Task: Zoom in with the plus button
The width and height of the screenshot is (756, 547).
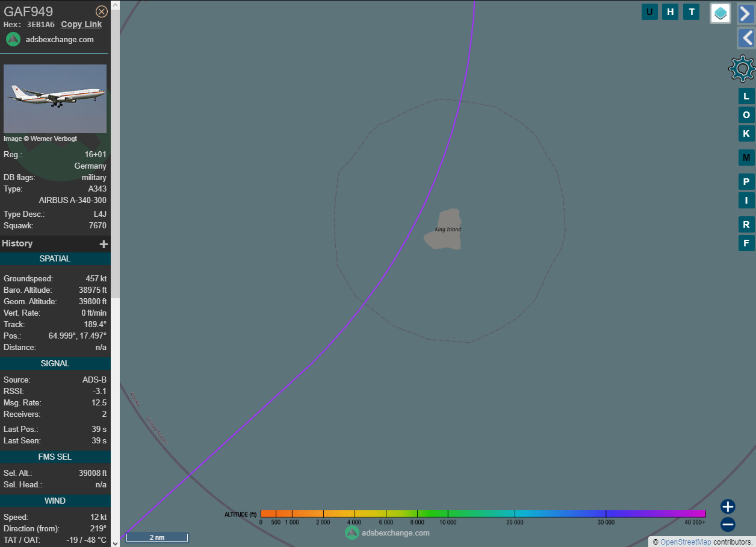Action: (x=728, y=507)
